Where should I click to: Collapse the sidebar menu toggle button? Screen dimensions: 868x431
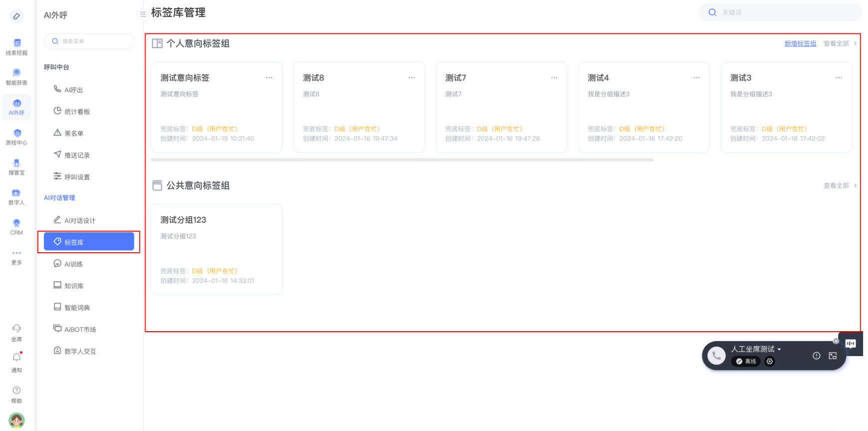click(143, 15)
